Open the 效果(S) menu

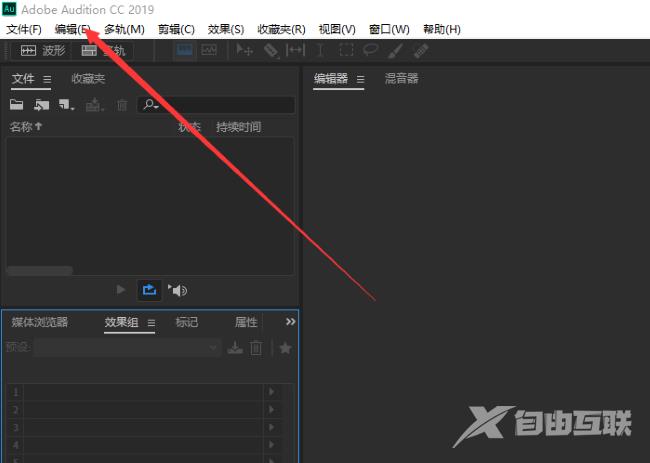pyautogui.click(x=226, y=29)
